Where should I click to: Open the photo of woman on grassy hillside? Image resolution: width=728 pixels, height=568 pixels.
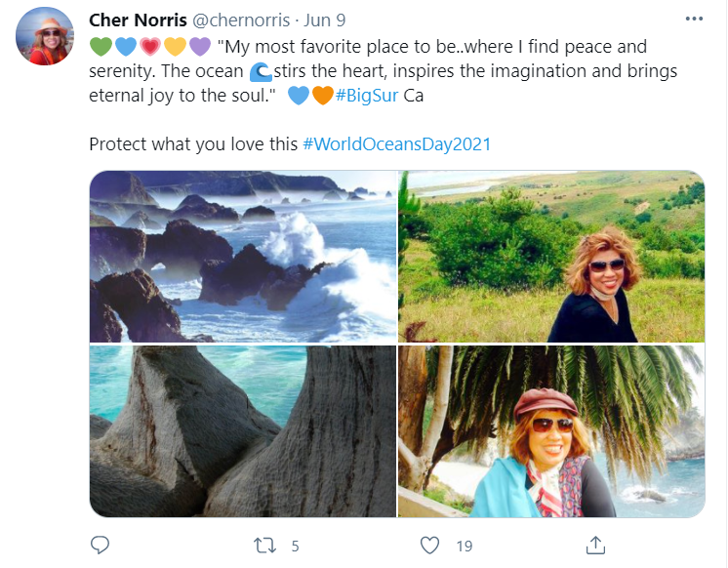tap(551, 257)
